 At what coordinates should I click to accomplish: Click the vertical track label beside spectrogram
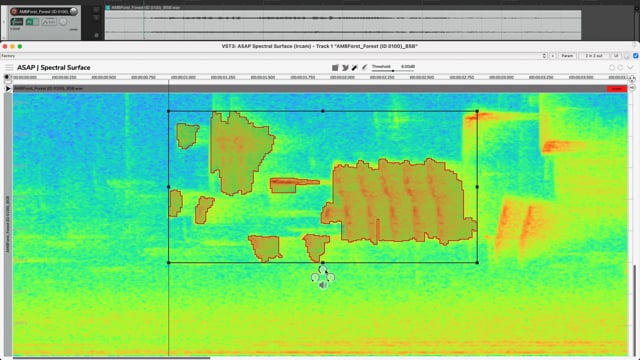click(7, 224)
